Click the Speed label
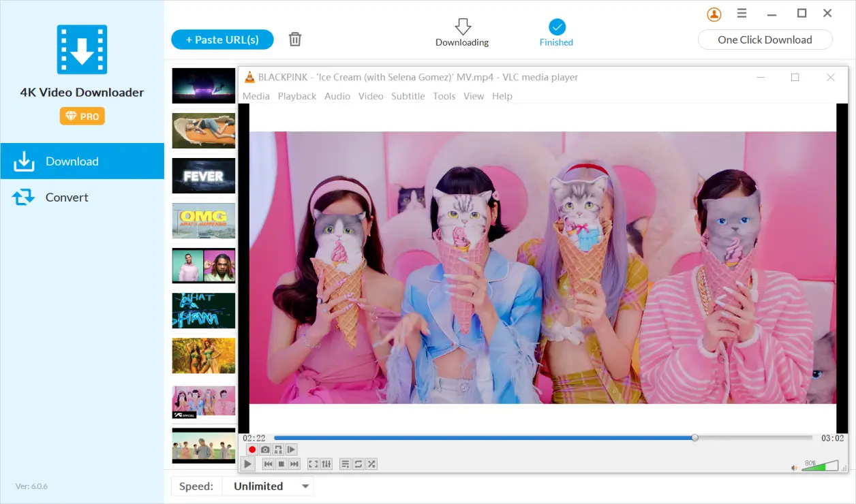This screenshot has width=856, height=504. [196, 486]
